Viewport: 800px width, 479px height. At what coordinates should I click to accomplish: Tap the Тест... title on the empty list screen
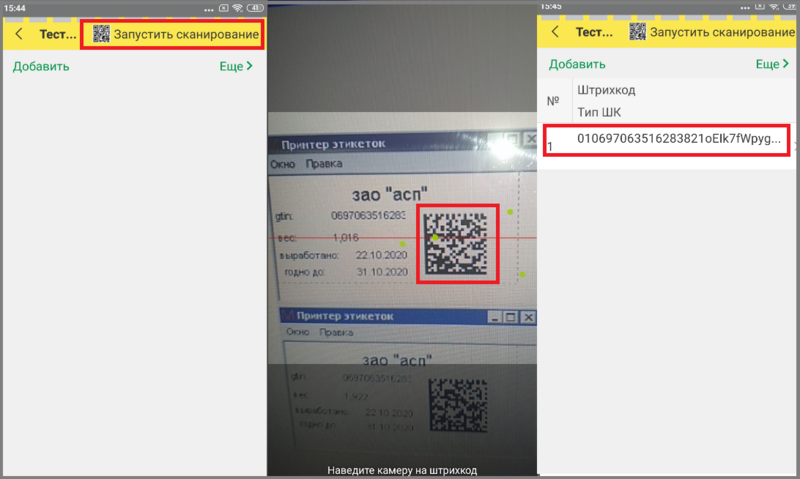pos(58,34)
